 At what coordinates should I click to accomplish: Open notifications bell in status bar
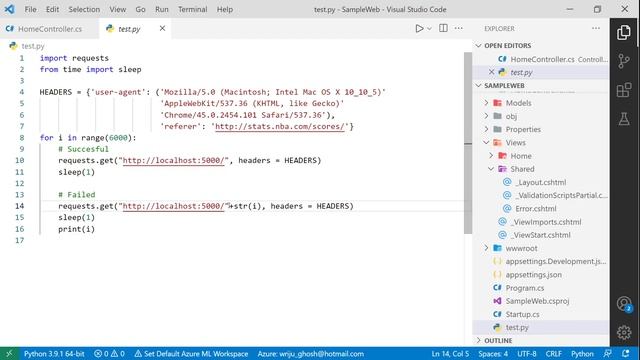click(625, 353)
